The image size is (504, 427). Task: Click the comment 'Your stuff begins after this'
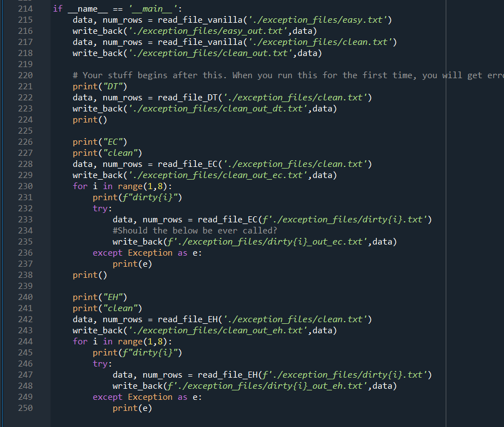[x=150, y=75]
